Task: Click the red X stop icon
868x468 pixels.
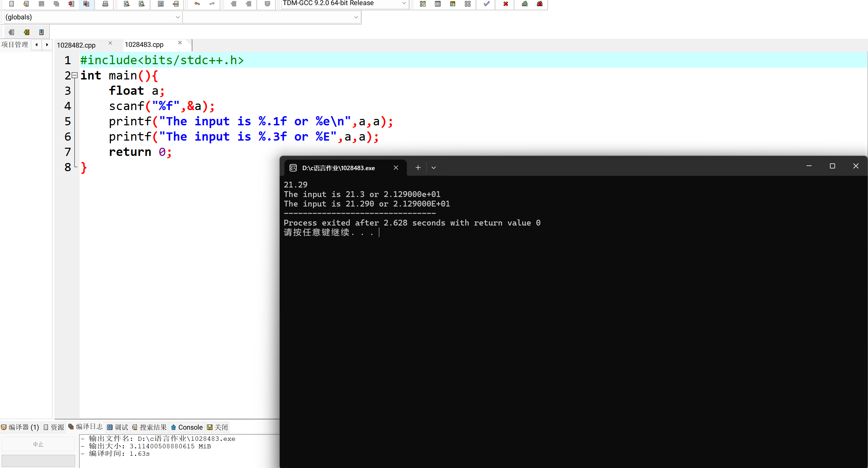Action: click(x=505, y=4)
